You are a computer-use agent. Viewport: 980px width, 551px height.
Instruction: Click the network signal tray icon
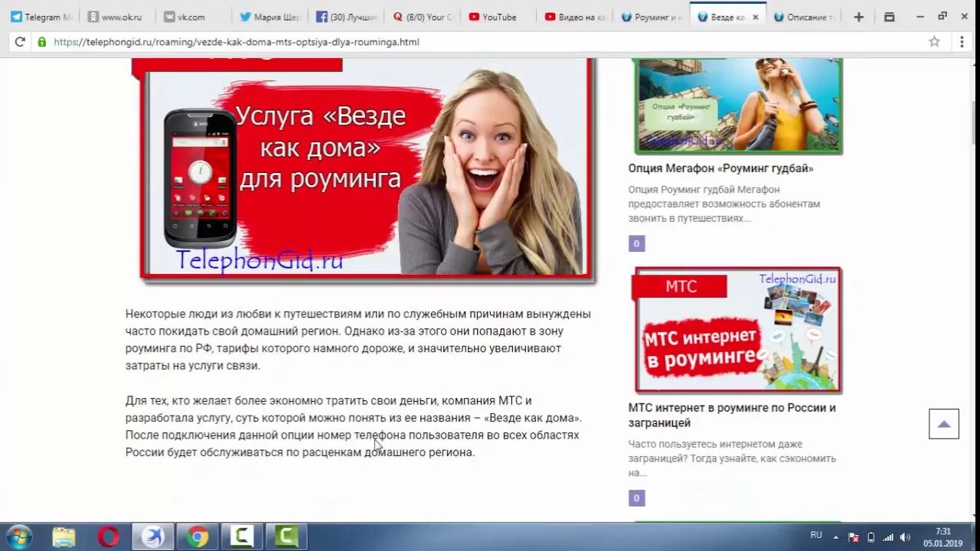click(x=888, y=537)
